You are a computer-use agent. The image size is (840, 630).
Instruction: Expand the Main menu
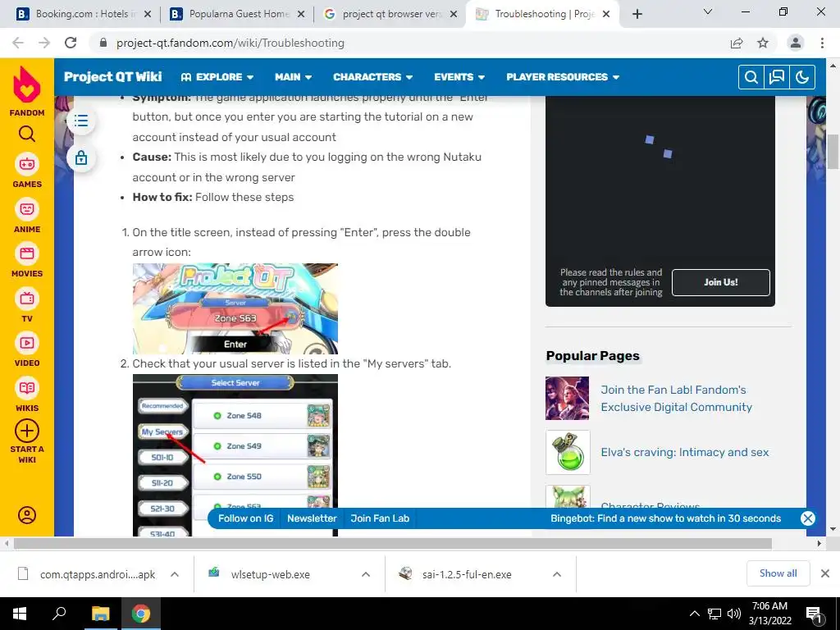[x=293, y=77]
